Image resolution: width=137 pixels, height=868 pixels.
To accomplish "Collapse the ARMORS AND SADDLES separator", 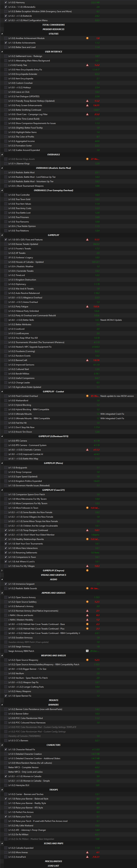I will click(x=2, y=593).
